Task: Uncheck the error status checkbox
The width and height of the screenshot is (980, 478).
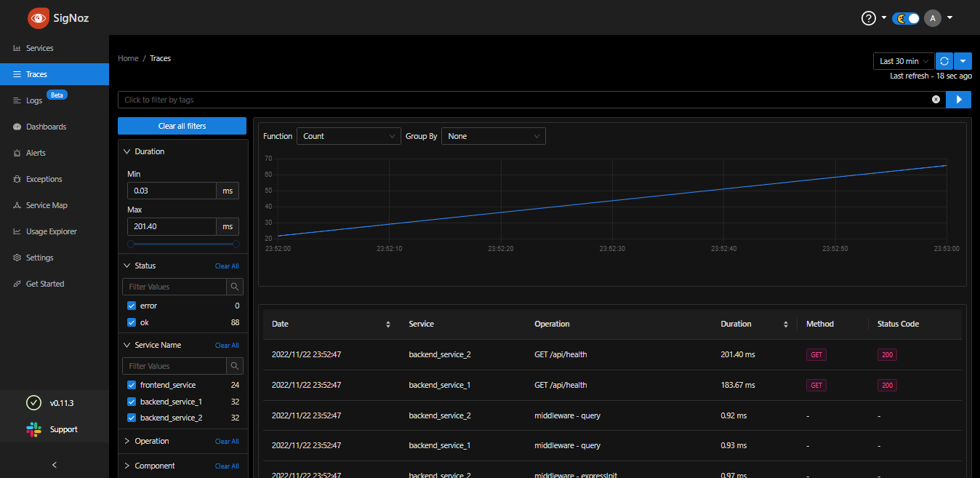Action: point(132,306)
